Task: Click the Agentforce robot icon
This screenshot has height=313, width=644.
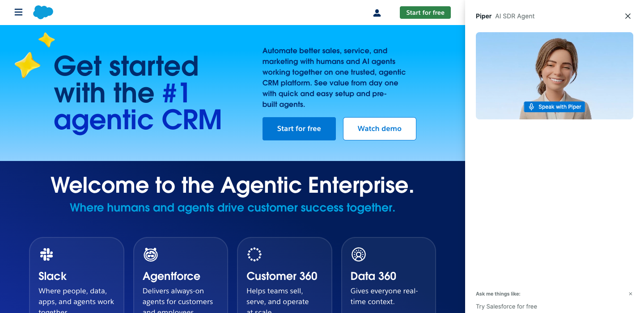Action: tap(151, 254)
